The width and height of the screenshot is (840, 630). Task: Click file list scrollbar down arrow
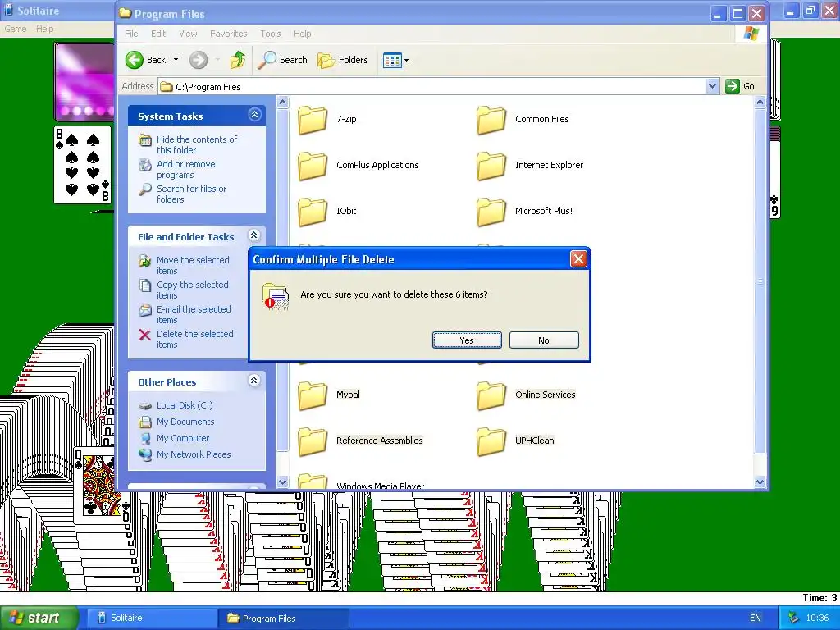(x=760, y=482)
